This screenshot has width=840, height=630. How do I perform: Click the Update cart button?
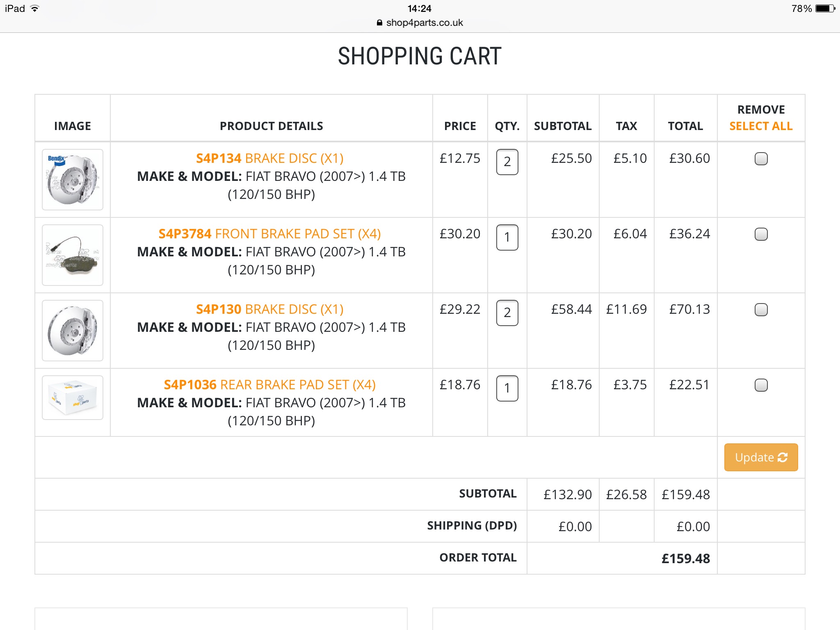pos(761,457)
